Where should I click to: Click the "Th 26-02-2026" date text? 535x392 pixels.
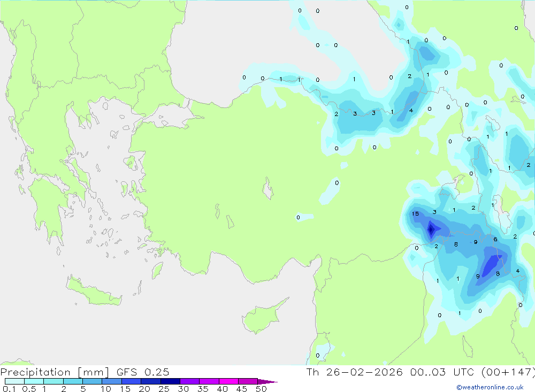pyautogui.click(x=355, y=372)
